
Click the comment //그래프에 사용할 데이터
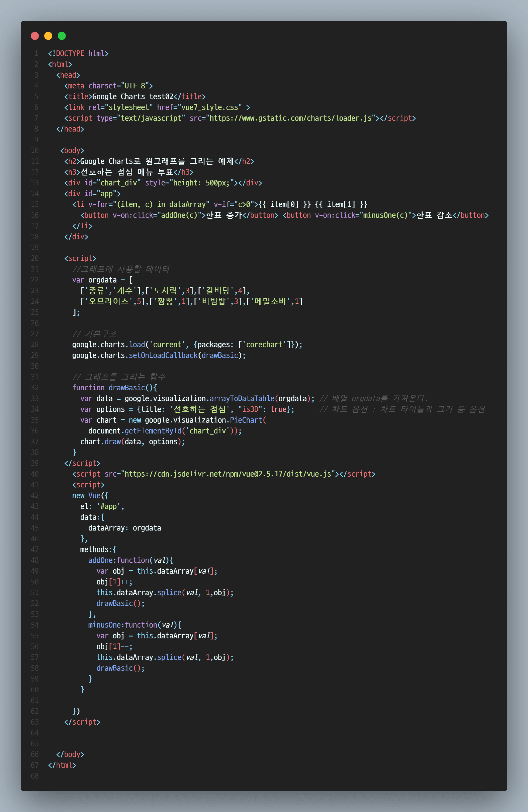[x=121, y=269]
